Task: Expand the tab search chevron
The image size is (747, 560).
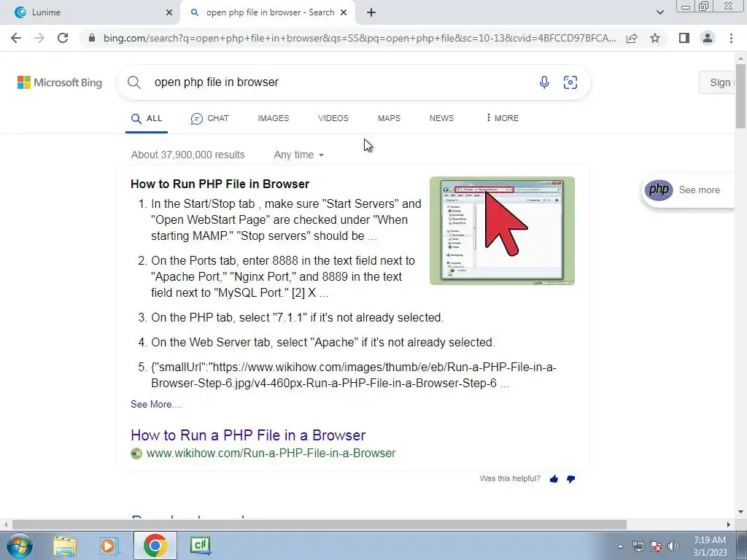Action: pos(659,12)
